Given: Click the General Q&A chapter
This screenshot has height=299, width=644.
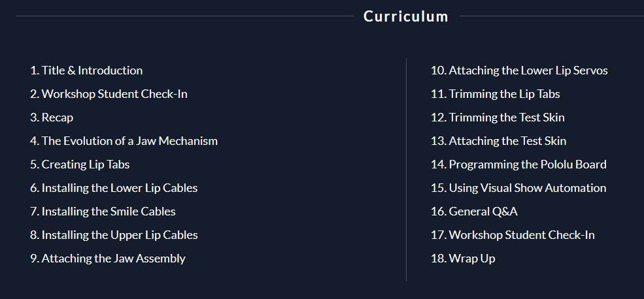Looking at the screenshot, I should click(475, 212).
